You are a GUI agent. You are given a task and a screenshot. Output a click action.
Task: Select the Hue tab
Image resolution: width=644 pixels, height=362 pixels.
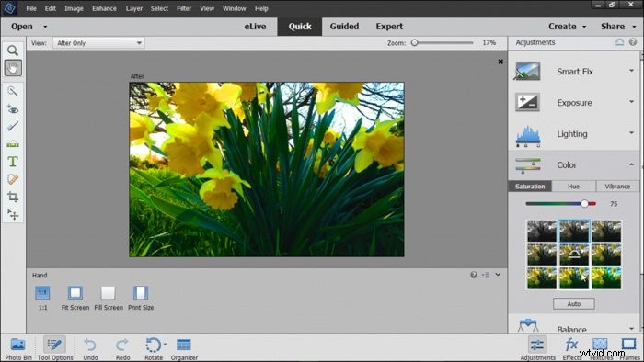pyautogui.click(x=573, y=187)
